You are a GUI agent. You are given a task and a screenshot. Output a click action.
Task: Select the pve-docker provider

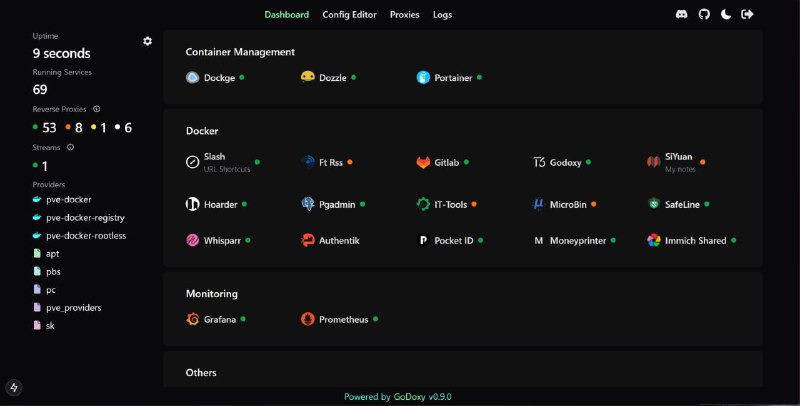pos(68,199)
